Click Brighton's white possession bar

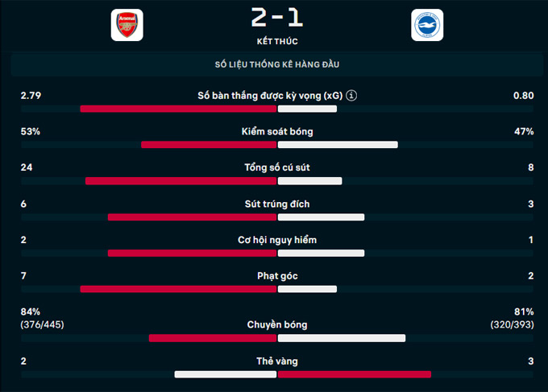pos(338,145)
